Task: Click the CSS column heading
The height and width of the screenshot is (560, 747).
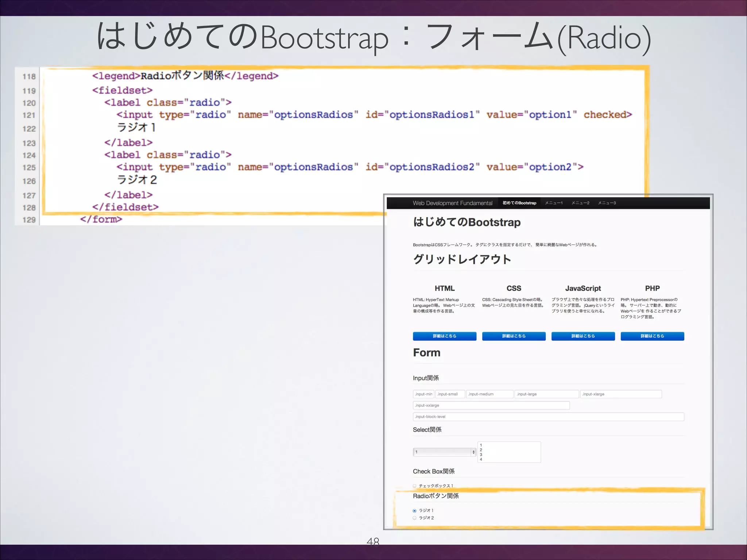Action: [x=514, y=288]
